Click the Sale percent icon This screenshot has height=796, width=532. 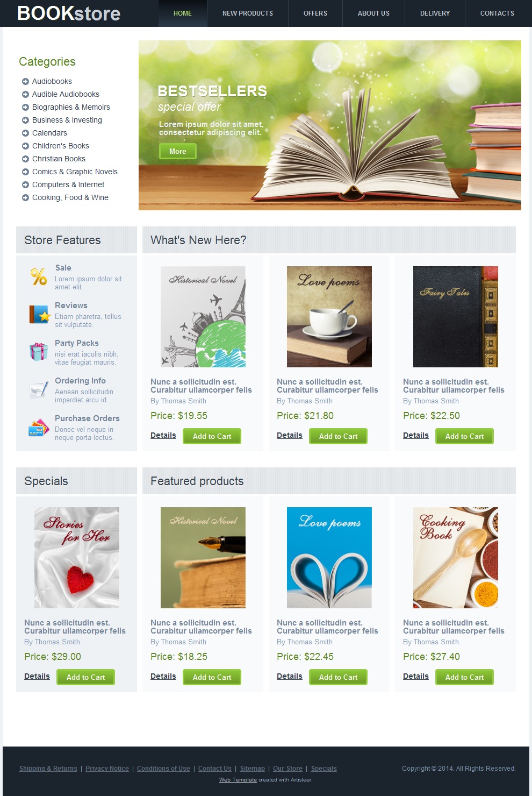(x=39, y=276)
